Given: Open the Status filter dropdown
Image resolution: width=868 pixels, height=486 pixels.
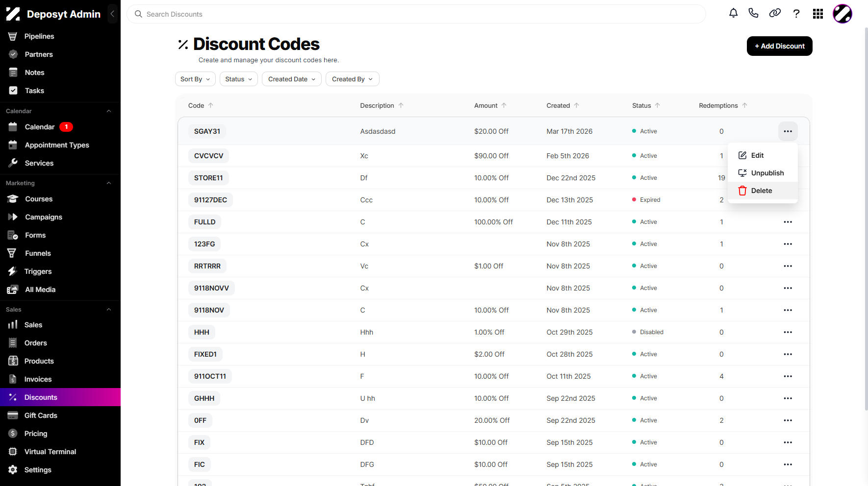Looking at the screenshot, I should click(239, 79).
